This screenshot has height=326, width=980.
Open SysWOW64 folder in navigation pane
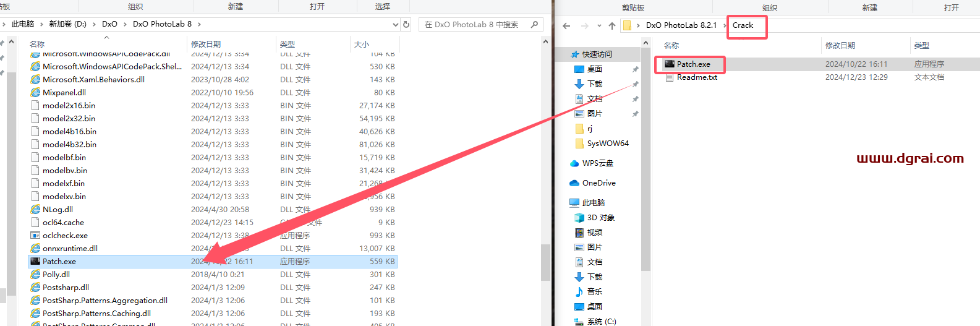pyautogui.click(x=607, y=144)
